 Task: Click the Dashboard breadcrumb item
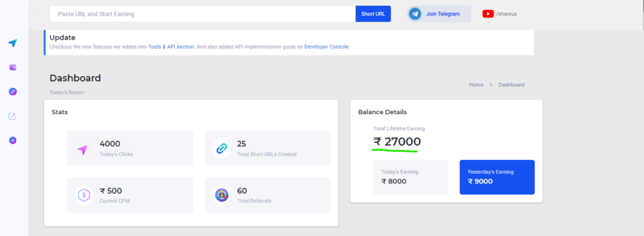511,85
